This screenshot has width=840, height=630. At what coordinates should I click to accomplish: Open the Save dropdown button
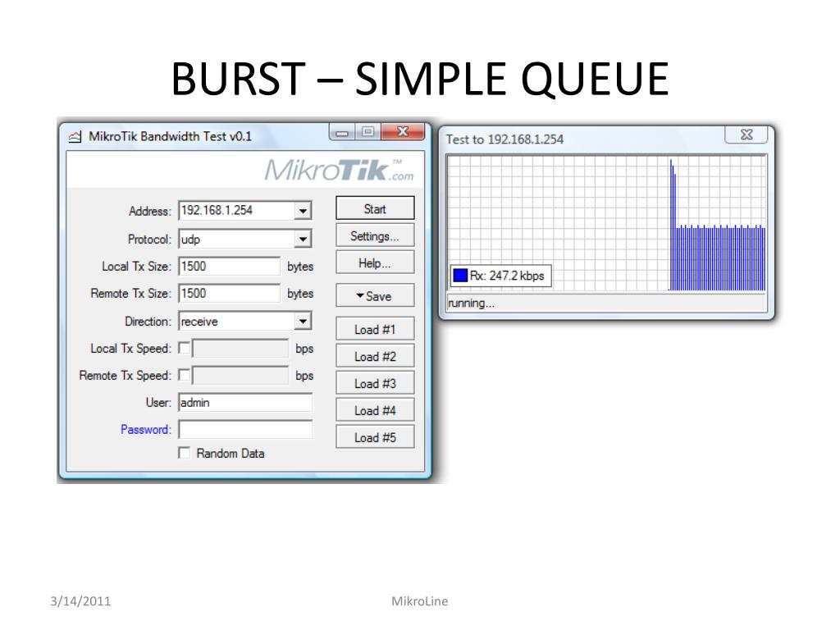[x=375, y=295]
